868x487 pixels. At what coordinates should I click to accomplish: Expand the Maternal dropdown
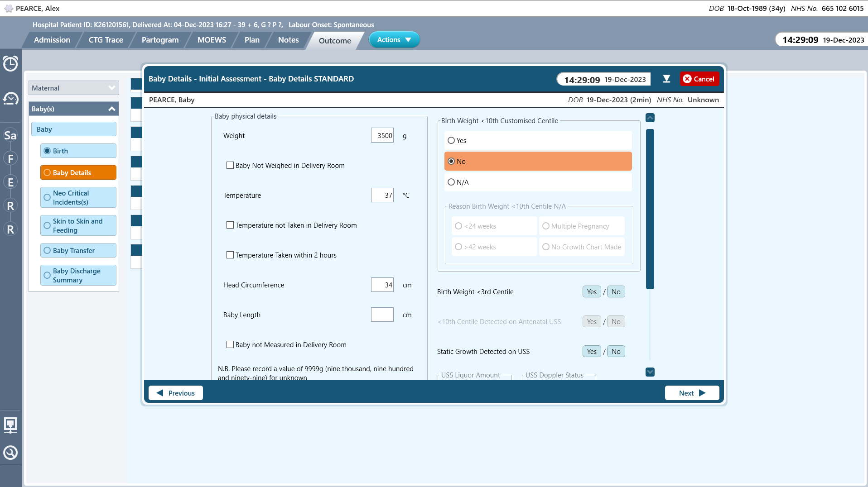click(x=74, y=88)
